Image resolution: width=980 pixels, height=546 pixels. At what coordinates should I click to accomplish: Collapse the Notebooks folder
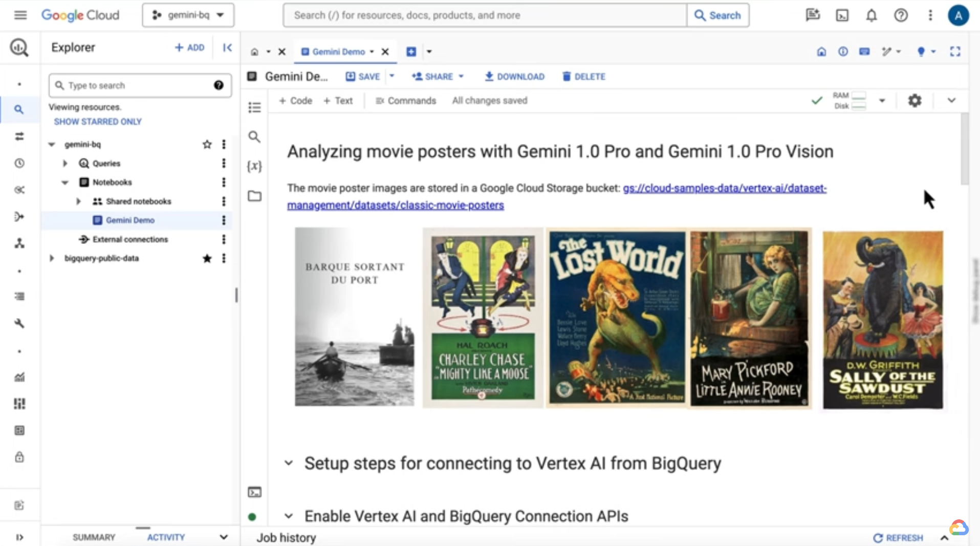tap(65, 182)
